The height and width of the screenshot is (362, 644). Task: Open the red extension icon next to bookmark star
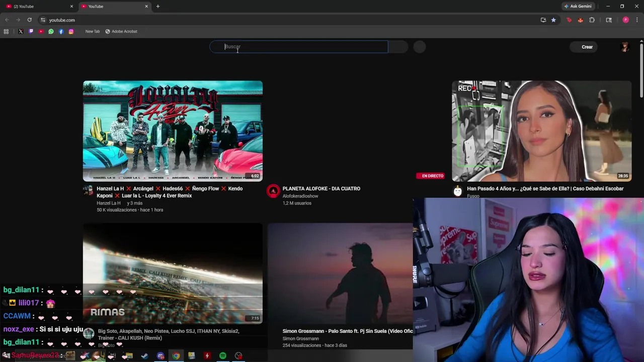click(569, 20)
